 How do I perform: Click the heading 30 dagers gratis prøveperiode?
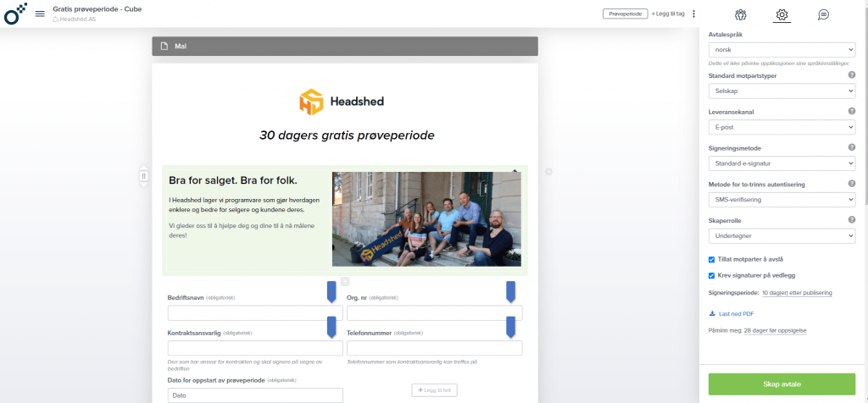coord(347,135)
